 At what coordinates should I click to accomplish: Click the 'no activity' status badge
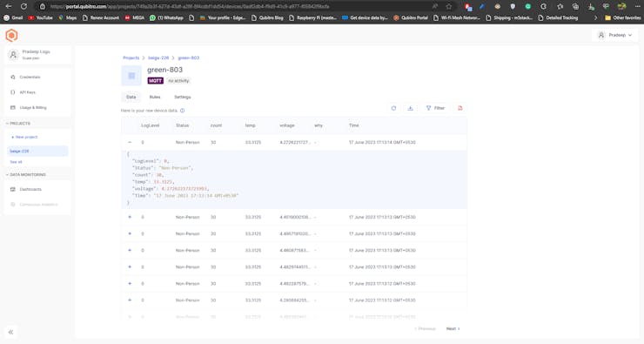pos(178,81)
